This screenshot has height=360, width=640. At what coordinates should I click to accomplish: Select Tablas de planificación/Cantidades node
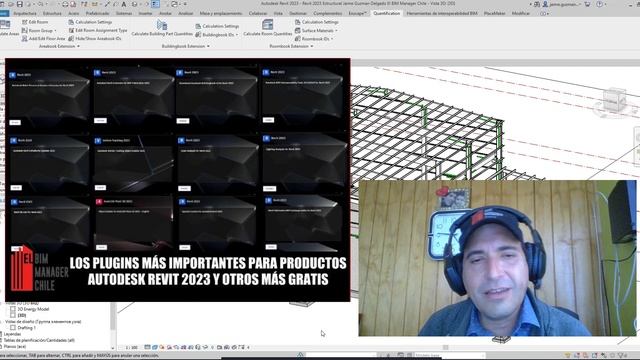[x=39, y=340]
